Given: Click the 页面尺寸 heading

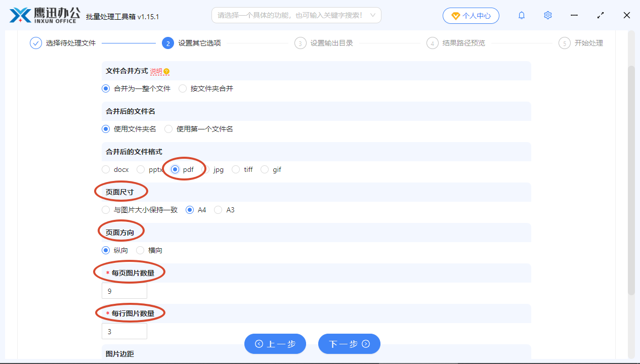Looking at the screenshot, I should point(120,192).
